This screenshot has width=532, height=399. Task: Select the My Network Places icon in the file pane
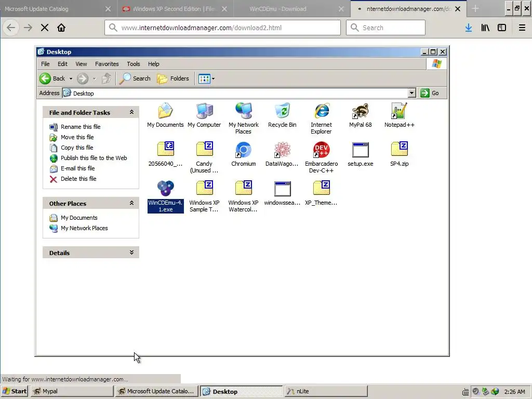pos(243,111)
